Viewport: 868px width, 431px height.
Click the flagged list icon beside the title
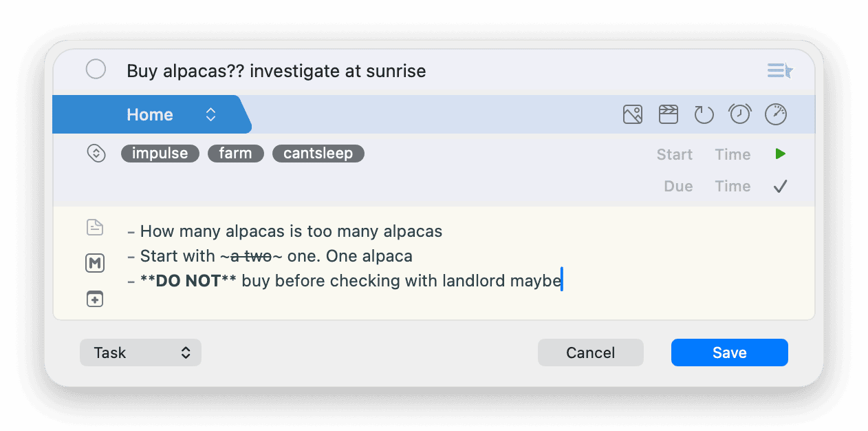(780, 70)
